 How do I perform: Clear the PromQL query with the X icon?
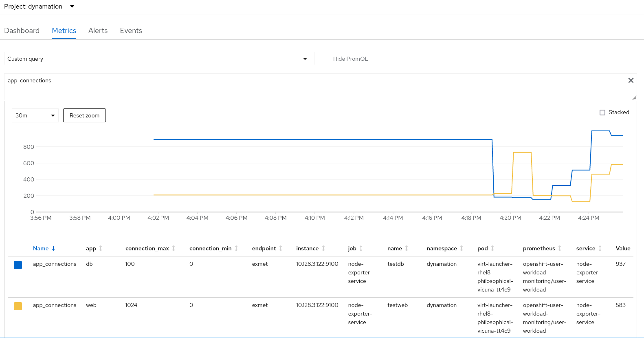631,80
